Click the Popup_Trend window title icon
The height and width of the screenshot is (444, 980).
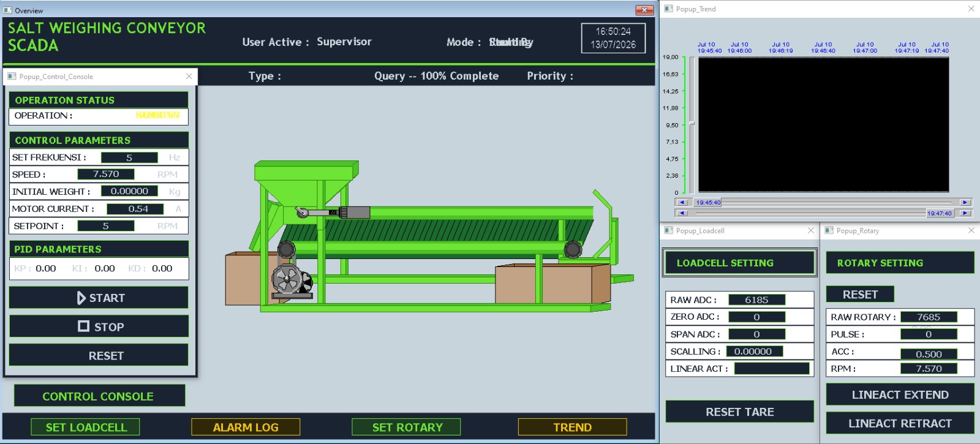coord(668,9)
